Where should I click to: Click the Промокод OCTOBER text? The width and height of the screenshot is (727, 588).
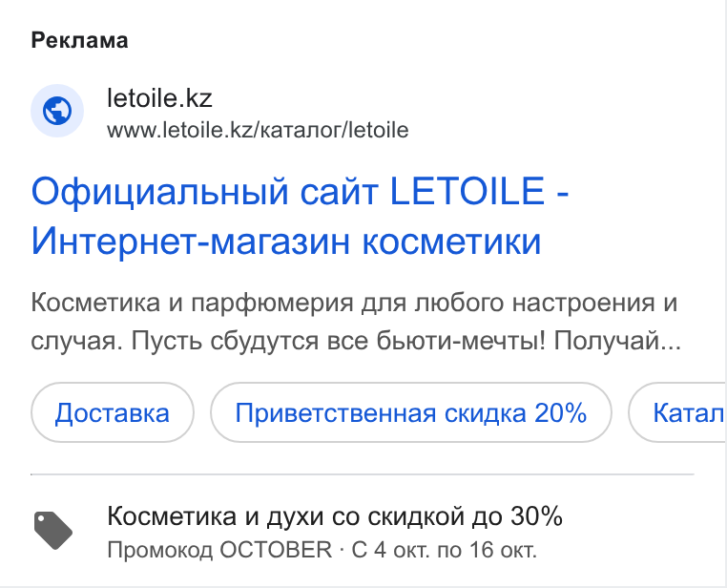tap(219, 550)
